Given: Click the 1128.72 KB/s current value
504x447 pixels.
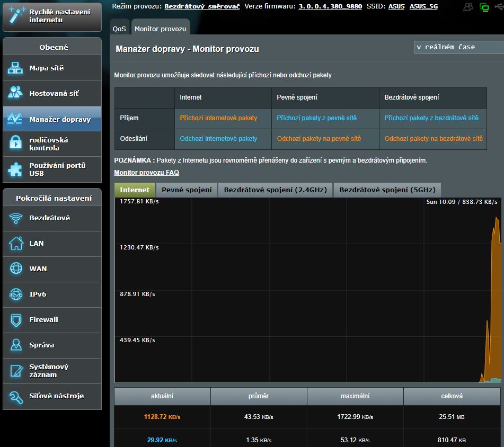Looking at the screenshot, I should (162, 417).
